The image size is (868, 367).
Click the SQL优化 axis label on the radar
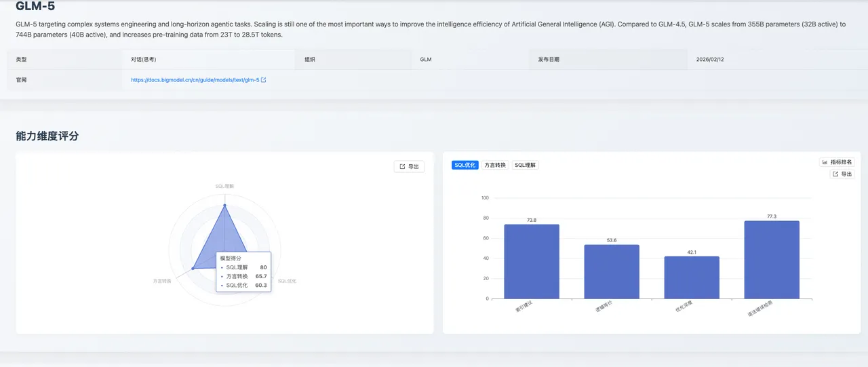pyautogui.click(x=287, y=281)
